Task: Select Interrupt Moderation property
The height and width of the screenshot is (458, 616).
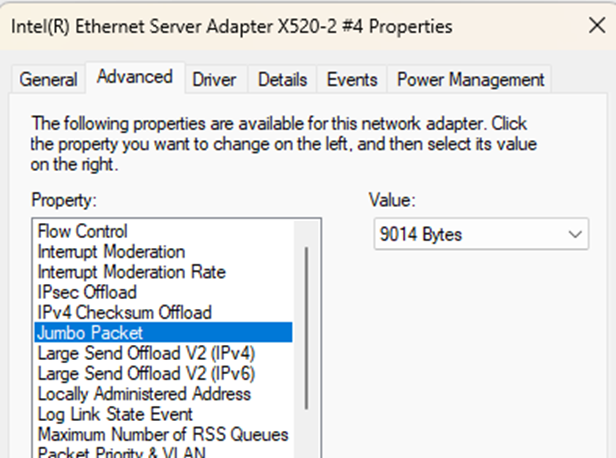Action: 111,251
